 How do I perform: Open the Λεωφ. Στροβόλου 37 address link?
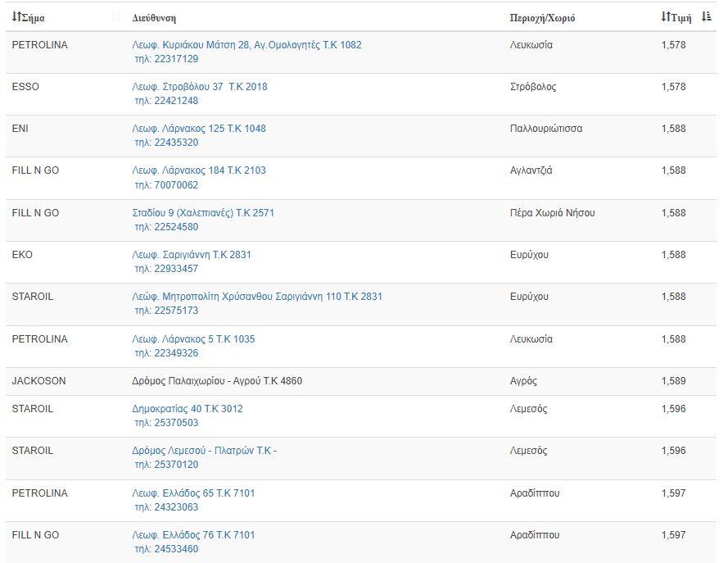coord(200,87)
